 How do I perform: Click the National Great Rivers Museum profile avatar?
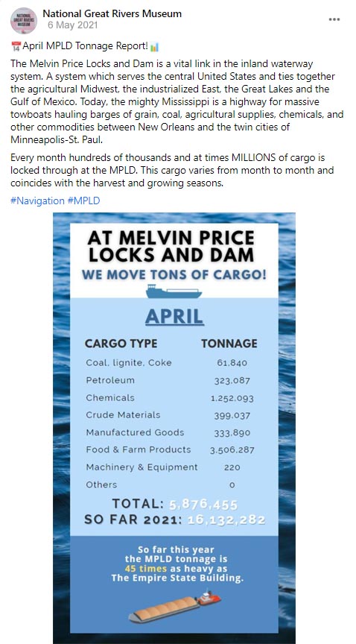(x=24, y=20)
